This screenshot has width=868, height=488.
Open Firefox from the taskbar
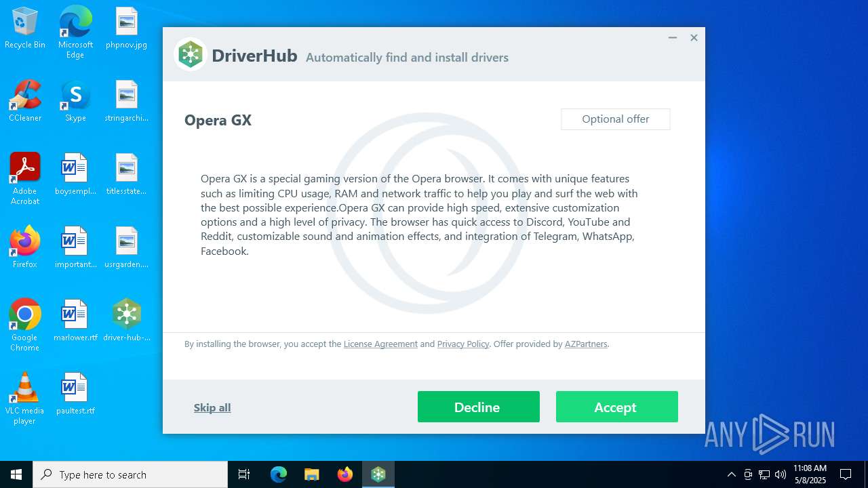click(345, 474)
